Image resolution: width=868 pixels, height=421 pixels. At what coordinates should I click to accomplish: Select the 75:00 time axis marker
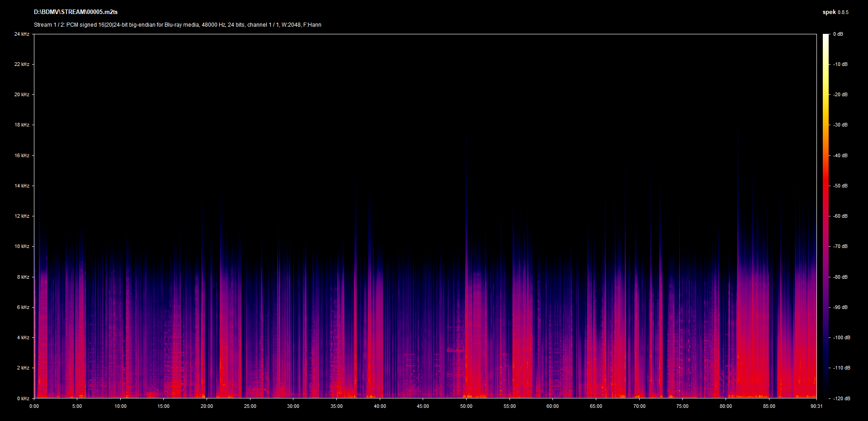pyautogui.click(x=682, y=406)
